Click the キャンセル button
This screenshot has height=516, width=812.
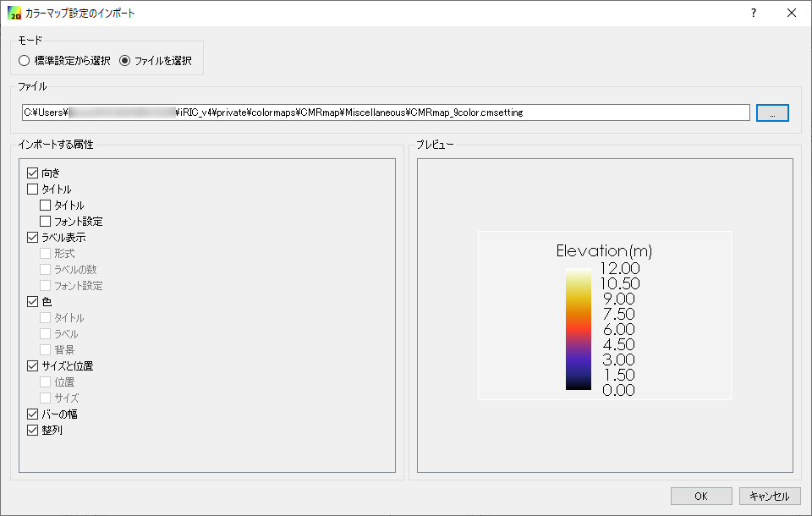click(770, 496)
